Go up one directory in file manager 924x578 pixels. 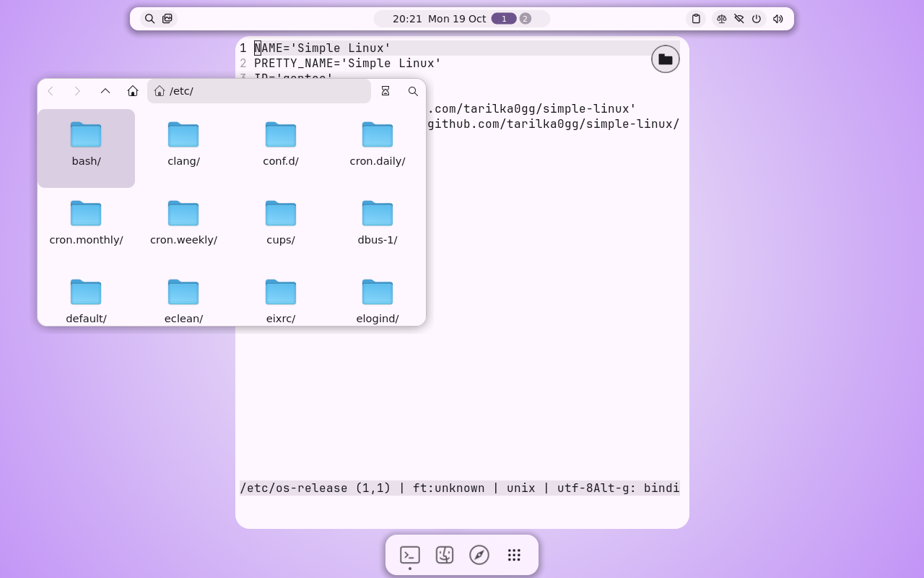pyautogui.click(x=105, y=91)
